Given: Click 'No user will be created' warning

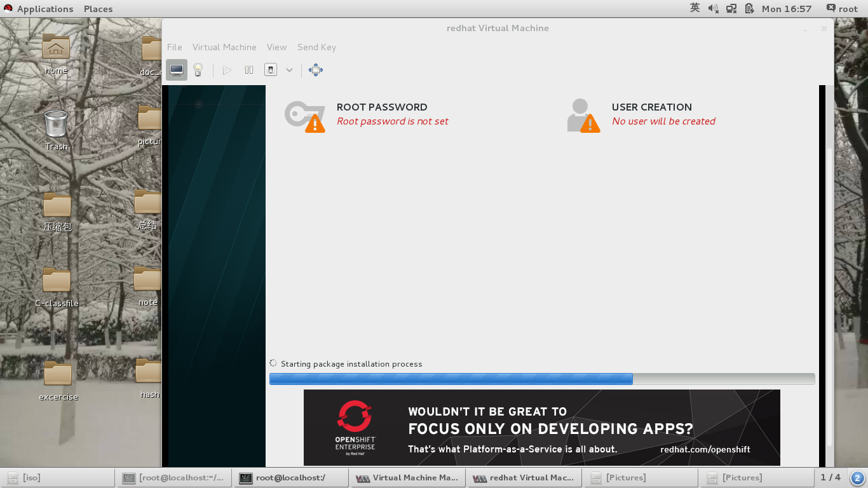Looking at the screenshot, I should (663, 121).
